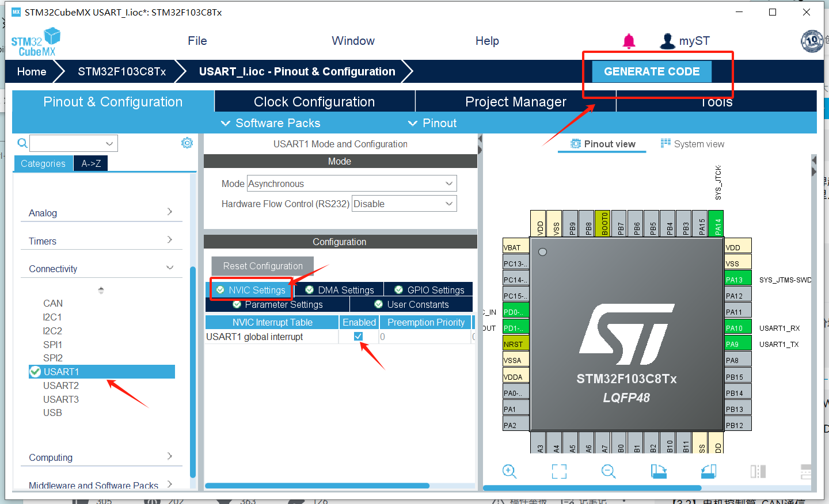Click the Connectivity list sort arrows

[101, 291]
